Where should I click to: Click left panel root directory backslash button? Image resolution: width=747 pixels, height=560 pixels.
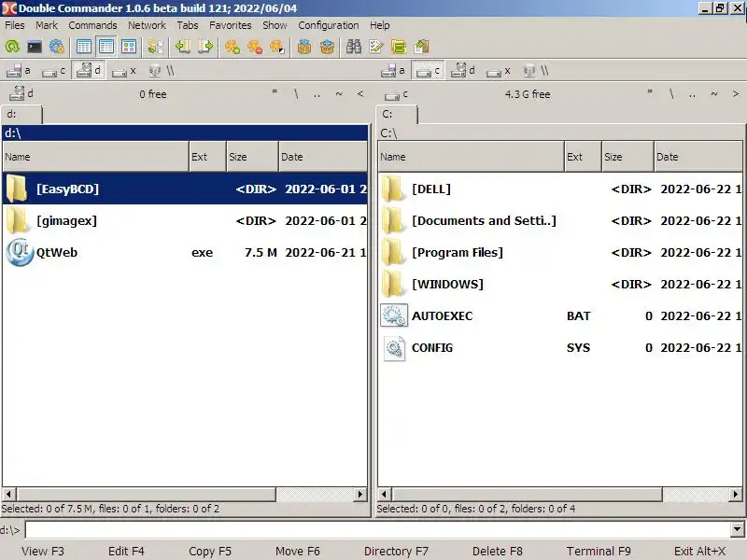point(296,94)
